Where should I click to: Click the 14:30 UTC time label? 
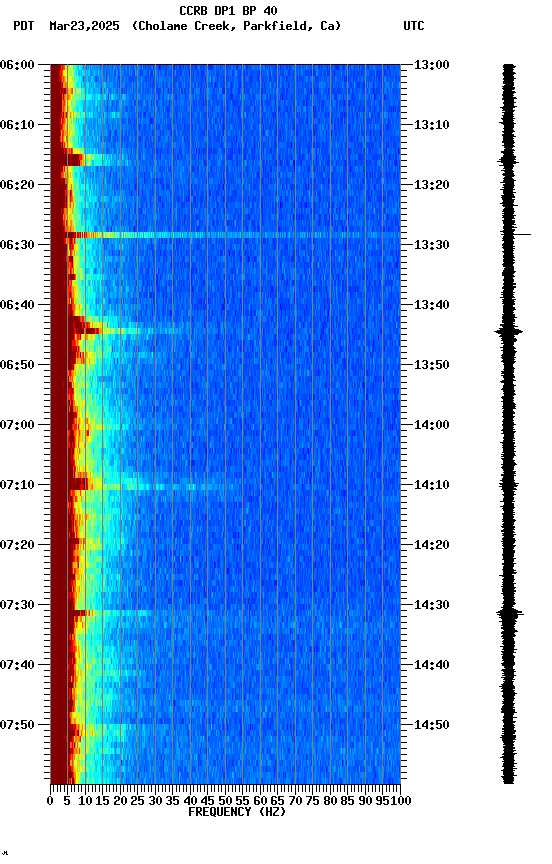pyautogui.click(x=432, y=605)
